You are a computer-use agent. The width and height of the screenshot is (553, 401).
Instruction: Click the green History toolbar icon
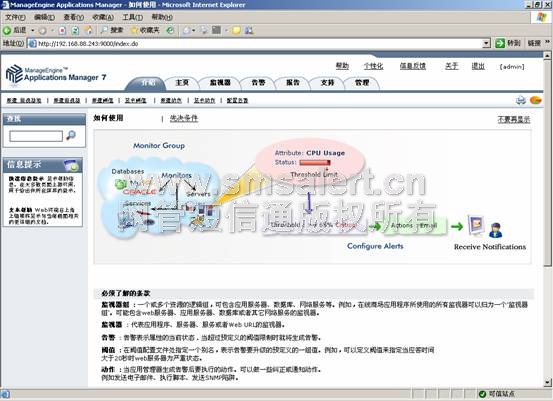[x=170, y=30]
